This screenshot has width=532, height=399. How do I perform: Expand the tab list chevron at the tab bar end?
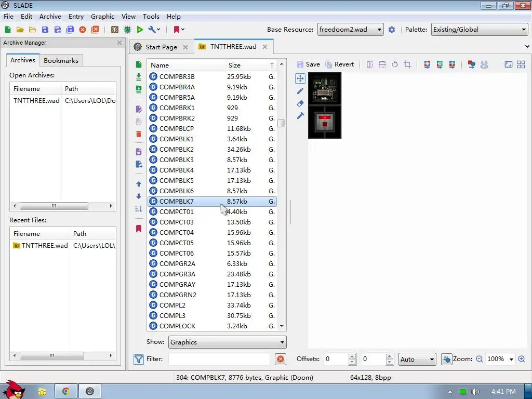coord(527,46)
